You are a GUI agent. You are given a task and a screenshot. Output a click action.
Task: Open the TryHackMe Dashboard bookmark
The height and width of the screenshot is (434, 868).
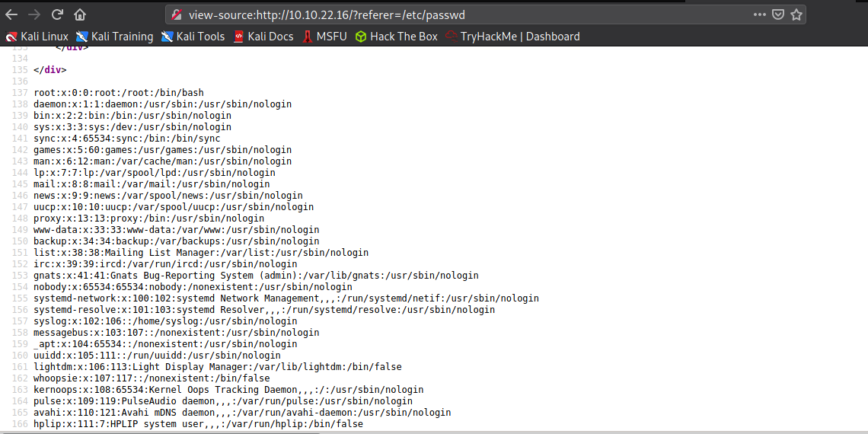coord(512,37)
